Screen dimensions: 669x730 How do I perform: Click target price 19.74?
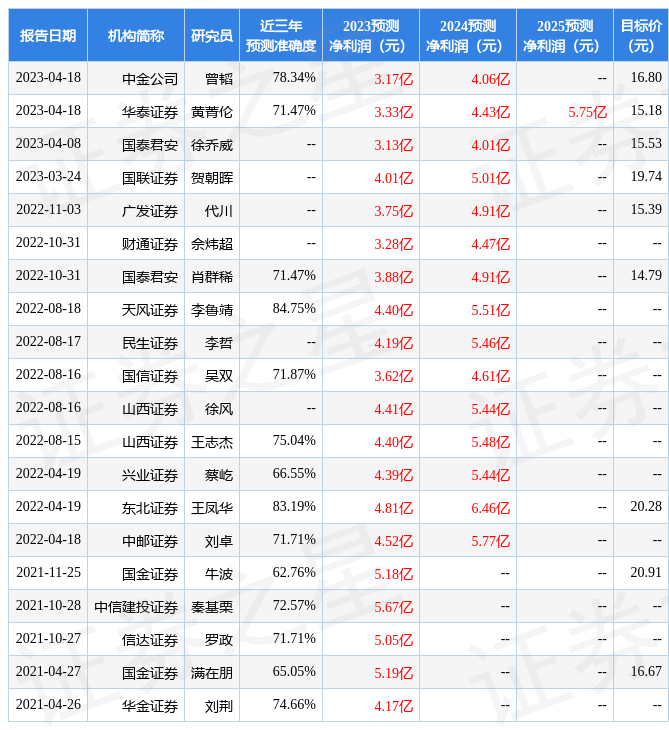point(646,176)
